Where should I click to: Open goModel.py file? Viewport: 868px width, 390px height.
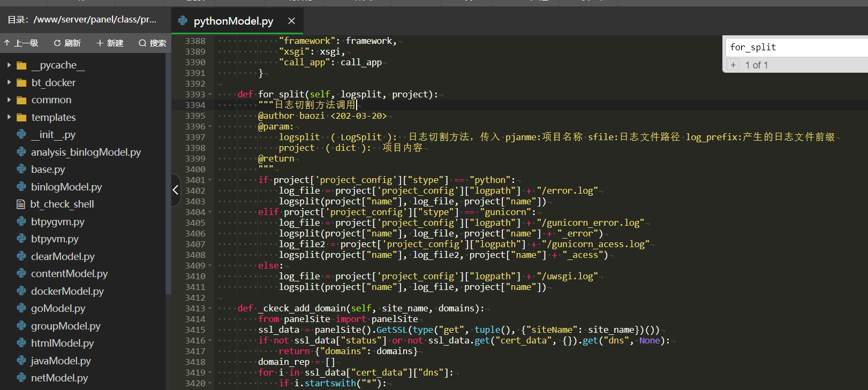[58, 308]
